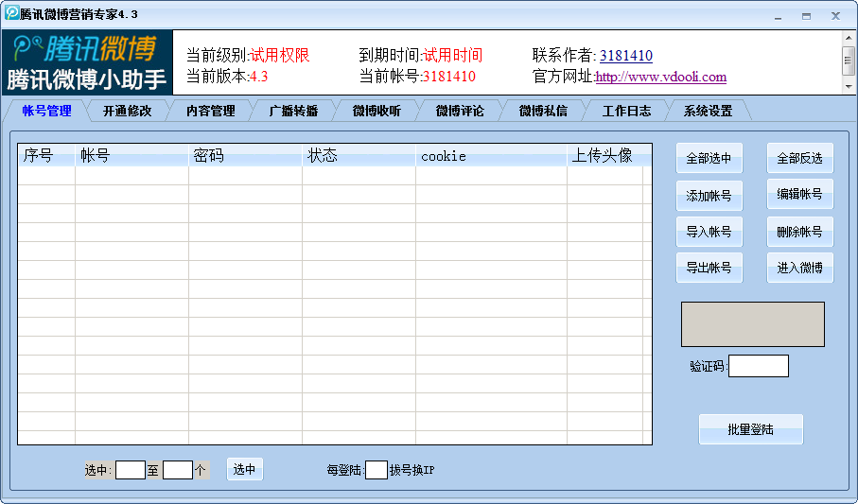Viewport: 858px width, 504px height.
Task: Click the 试用权限 level text
Action: pos(280,55)
